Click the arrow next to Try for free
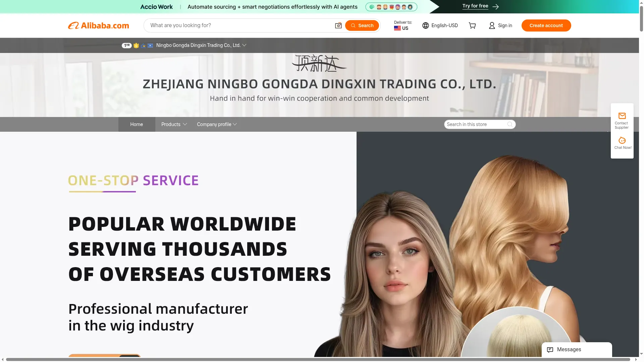 click(495, 7)
